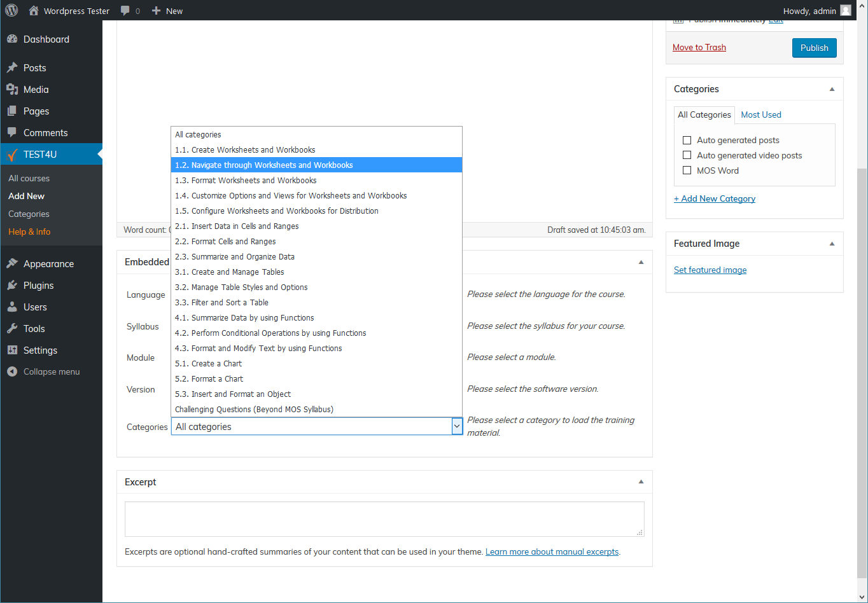Open the comments bubble icon in admin bar
Image resolution: width=868 pixels, height=603 pixels.
[x=125, y=11]
